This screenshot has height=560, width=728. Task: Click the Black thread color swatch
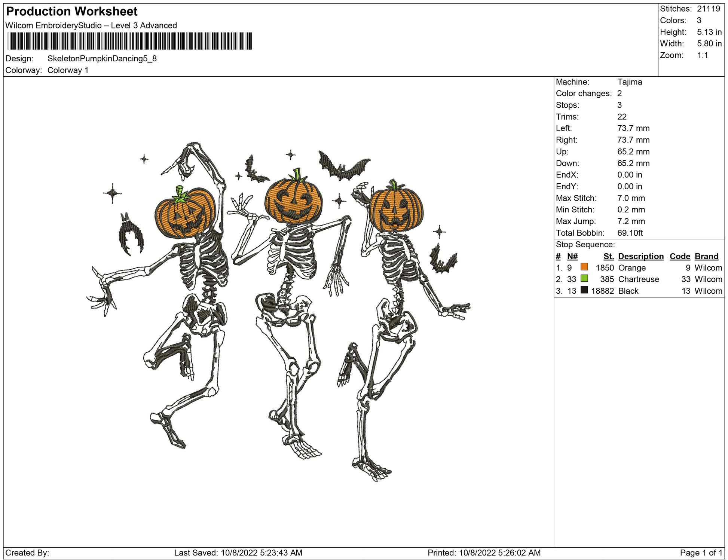[x=584, y=290]
